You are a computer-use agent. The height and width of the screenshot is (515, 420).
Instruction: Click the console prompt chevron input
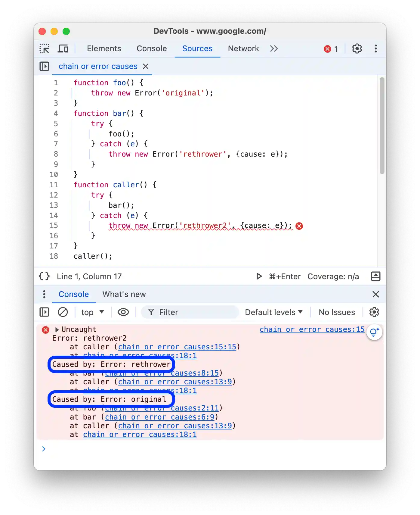click(44, 449)
